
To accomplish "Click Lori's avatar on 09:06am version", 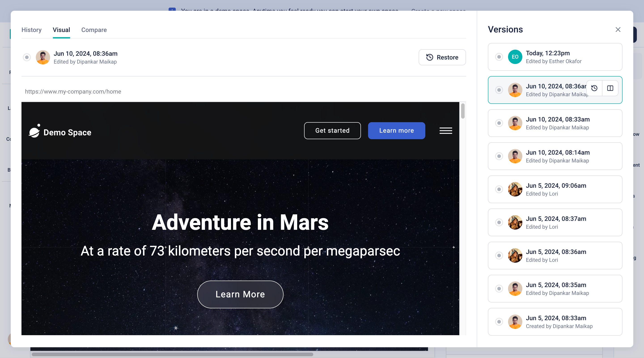I will [x=515, y=189].
